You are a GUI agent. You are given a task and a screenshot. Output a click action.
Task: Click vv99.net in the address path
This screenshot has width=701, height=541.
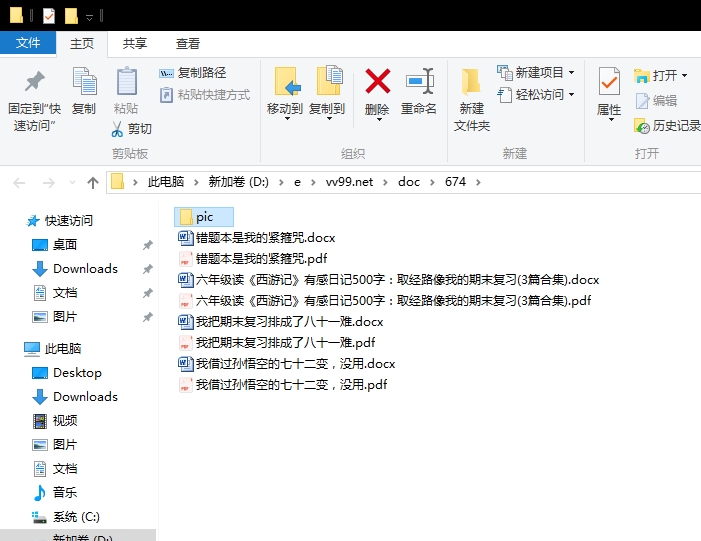349,182
